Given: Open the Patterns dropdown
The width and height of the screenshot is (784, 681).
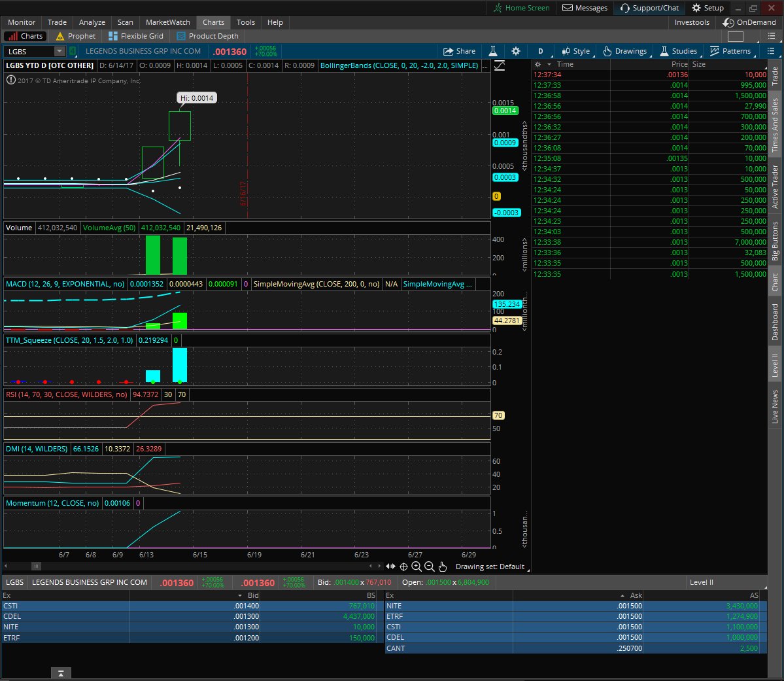Looking at the screenshot, I should click(730, 51).
